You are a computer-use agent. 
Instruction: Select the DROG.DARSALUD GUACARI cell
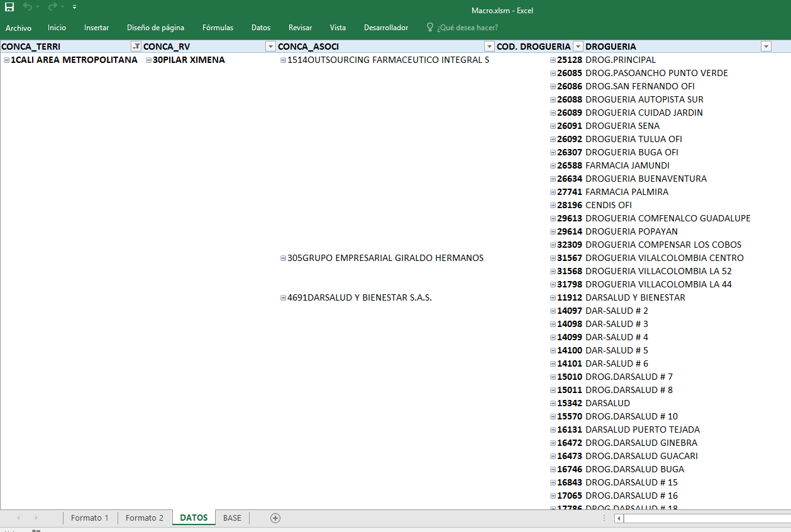coord(641,457)
